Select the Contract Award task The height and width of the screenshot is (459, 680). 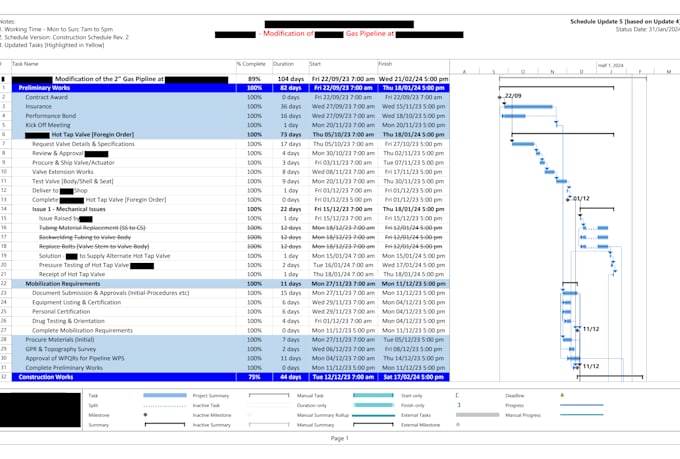46,97
